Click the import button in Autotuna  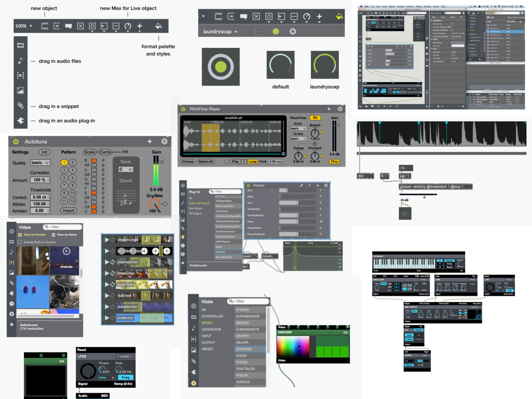click(68, 211)
